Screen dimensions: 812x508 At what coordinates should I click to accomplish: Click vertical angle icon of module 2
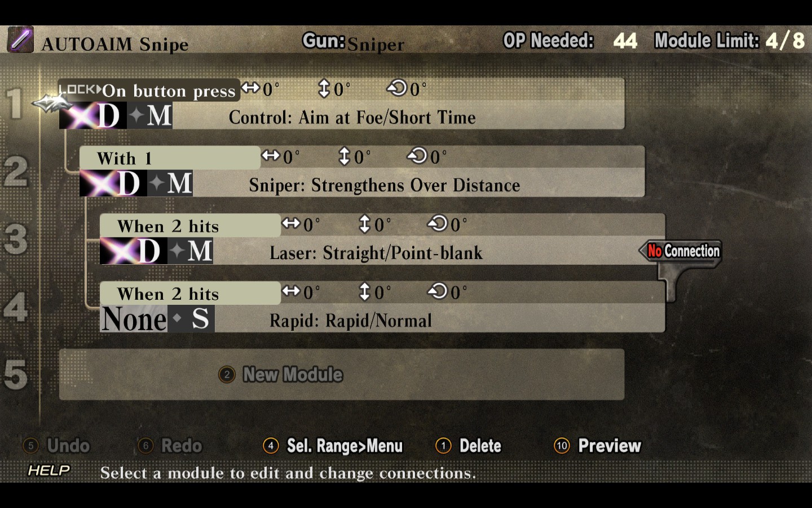344,156
